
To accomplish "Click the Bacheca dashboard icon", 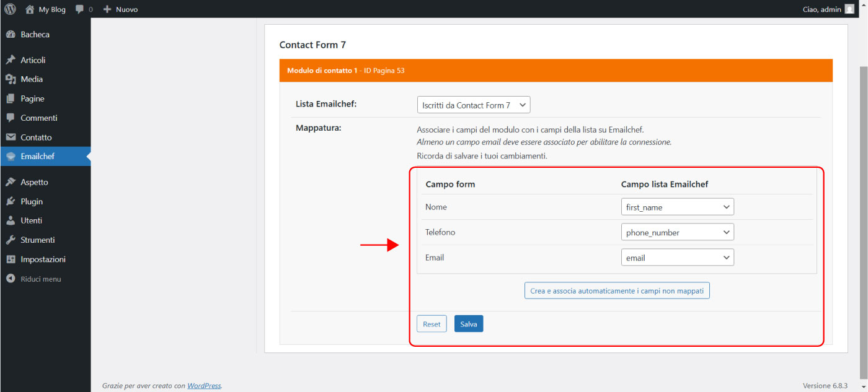I will [10, 35].
